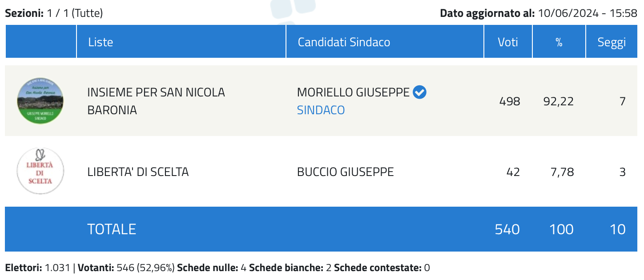Click the 42 votes value
The image size is (644, 280).
point(513,172)
